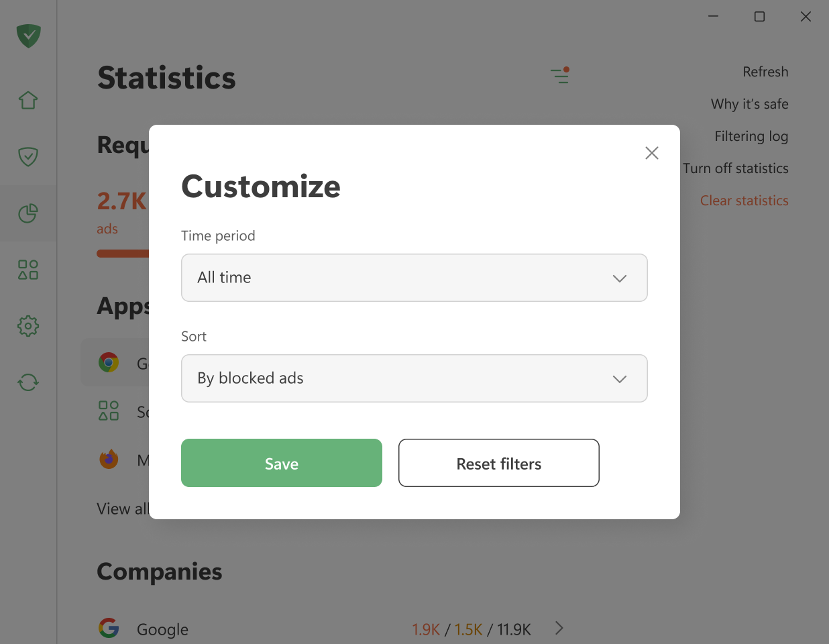
Task: Click the orange ads progress bar
Action: 124,253
